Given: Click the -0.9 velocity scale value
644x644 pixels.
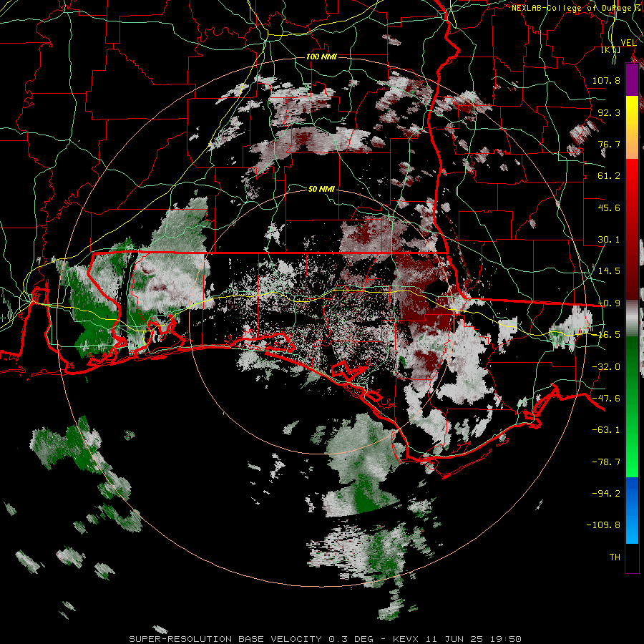Looking at the screenshot, I should (x=609, y=303).
